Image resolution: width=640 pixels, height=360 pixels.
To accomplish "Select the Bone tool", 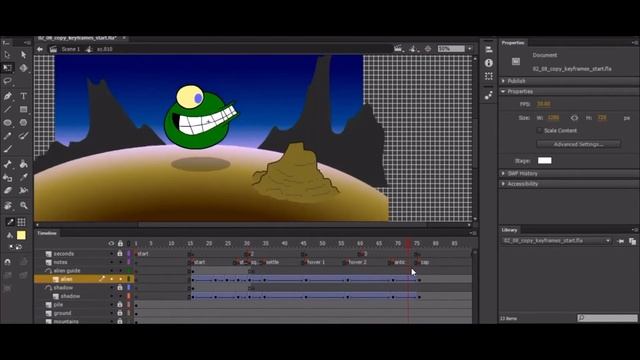I will pyautogui.click(x=7, y=164).
